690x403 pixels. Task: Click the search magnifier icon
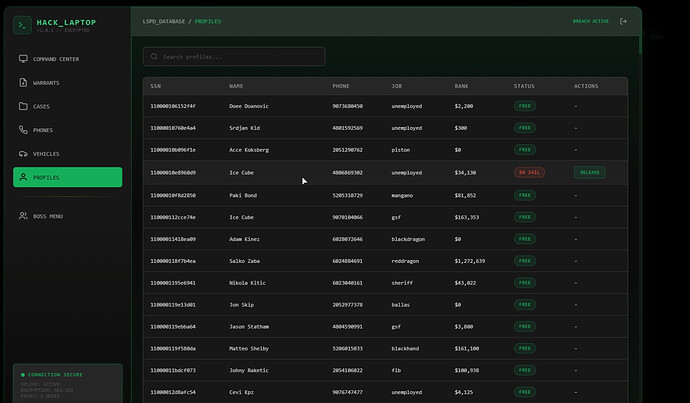point(154,56)
